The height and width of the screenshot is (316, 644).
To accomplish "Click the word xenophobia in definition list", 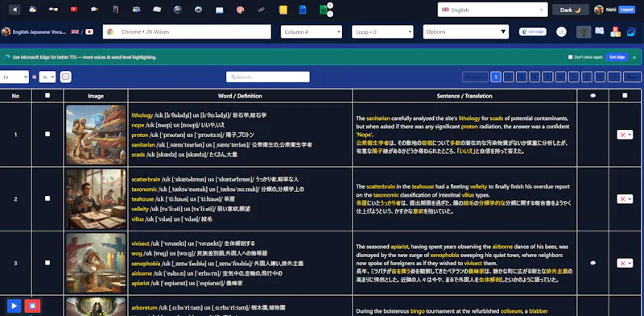I will click(x=146, y=264).
